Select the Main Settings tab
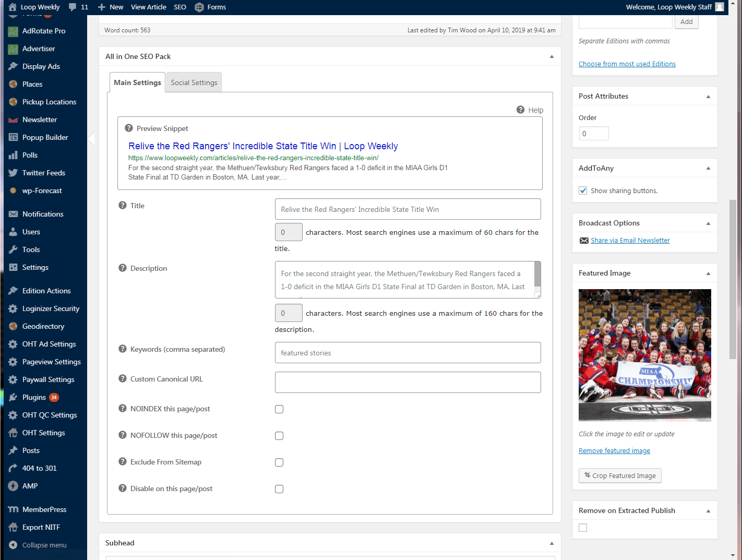The width and height of the screenshot is (742, 560). pyautogui.click(x=137, y=82)
